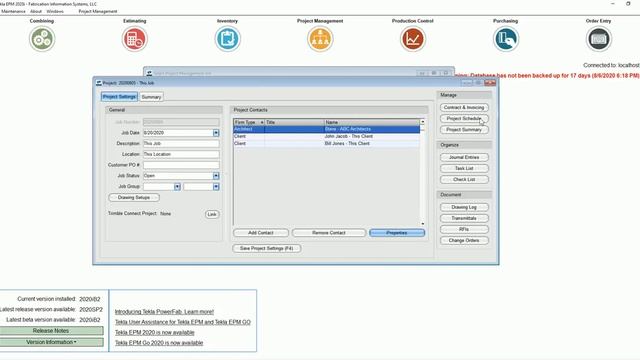Open the Inventory module icon
This screenshot has width=640, height=360.
tap(227, 39)
